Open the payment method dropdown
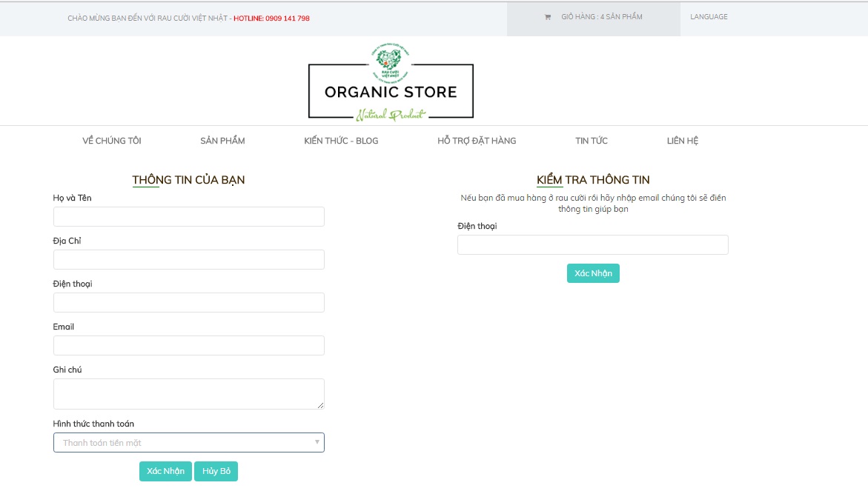 tap(188, 443)
